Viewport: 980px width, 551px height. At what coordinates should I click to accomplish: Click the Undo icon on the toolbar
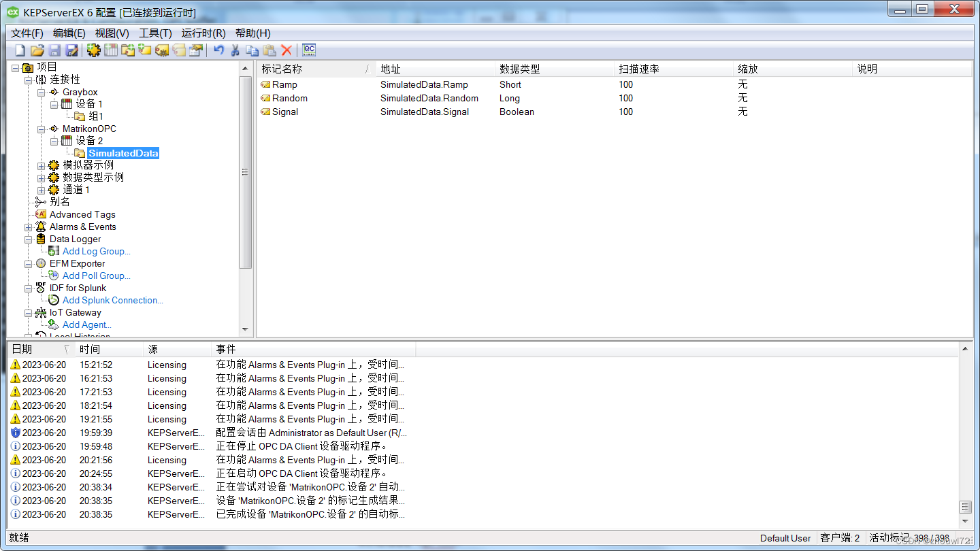point(219,50)
